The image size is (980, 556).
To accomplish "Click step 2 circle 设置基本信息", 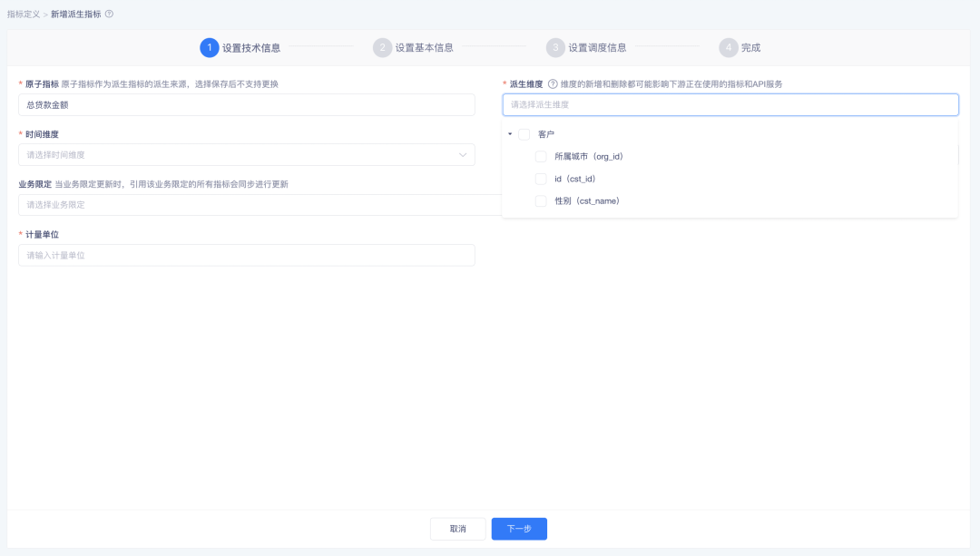I will (x=382, y=48).
